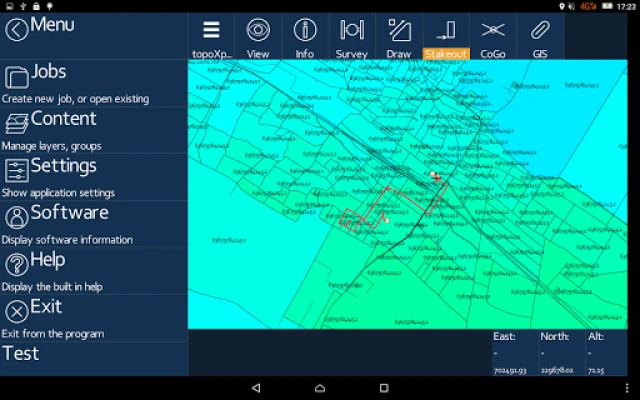
Task: Open the View eye tool
Action: point(258,37)
